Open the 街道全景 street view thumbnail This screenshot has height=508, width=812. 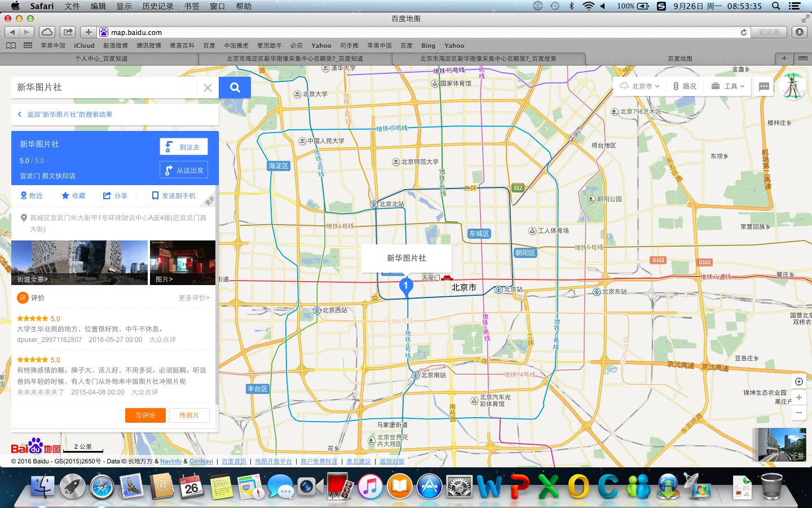pyautogui.click(x=79, y=262)
